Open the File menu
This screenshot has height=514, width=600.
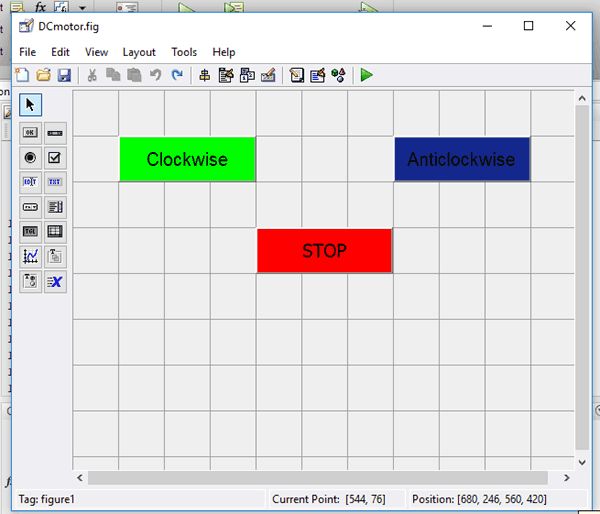click(28, 52)
